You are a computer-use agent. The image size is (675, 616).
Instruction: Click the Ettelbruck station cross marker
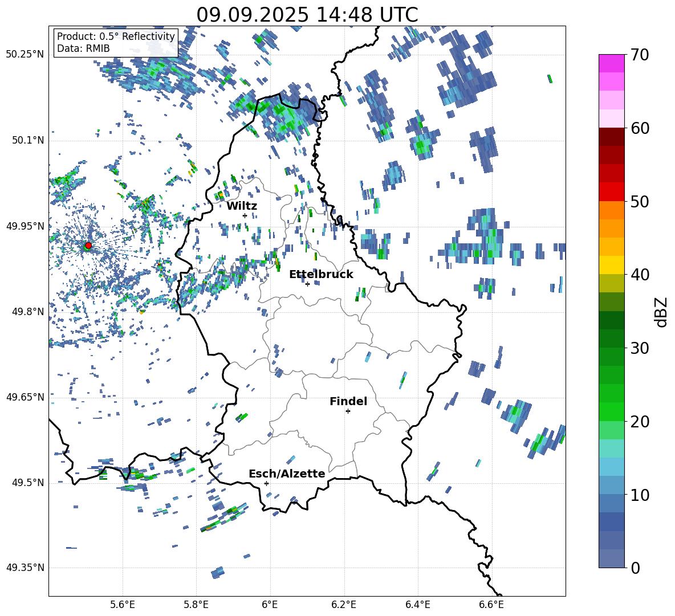point(307,284)
